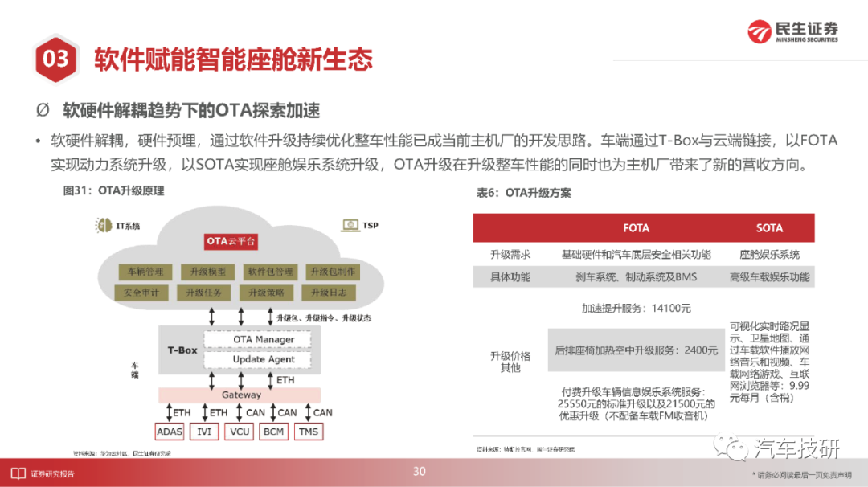Viewport: 868px width, 487px height.
Task: Click the IT系统 brain icon
Action: pos(104,225)
